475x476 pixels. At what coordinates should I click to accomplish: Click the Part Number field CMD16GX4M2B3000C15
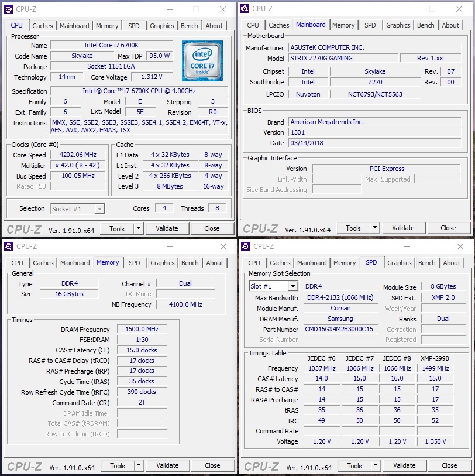(x=340, y=329)
